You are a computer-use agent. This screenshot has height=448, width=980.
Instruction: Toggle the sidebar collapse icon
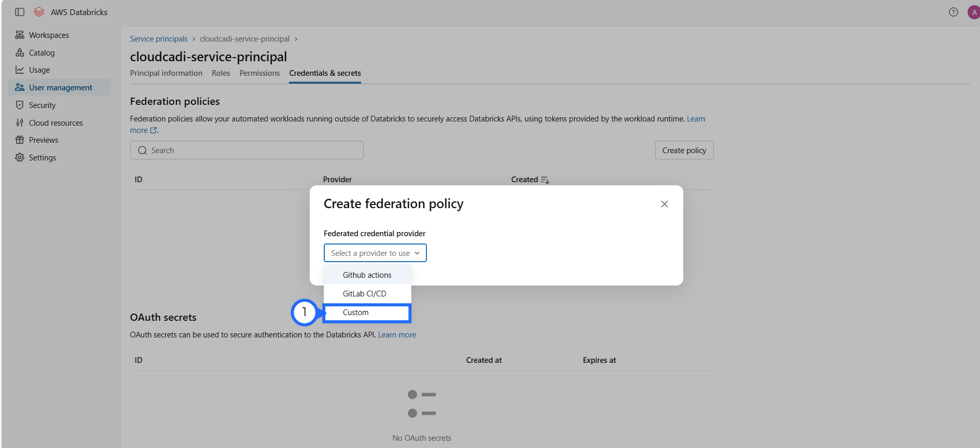click(20, 12)
